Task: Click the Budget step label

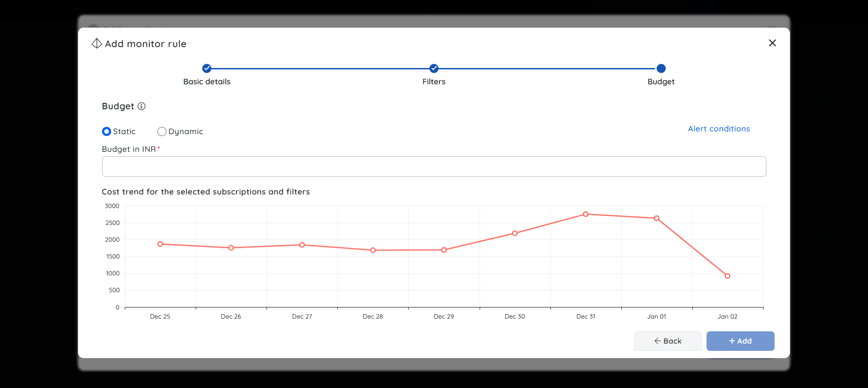Action: 661,82
